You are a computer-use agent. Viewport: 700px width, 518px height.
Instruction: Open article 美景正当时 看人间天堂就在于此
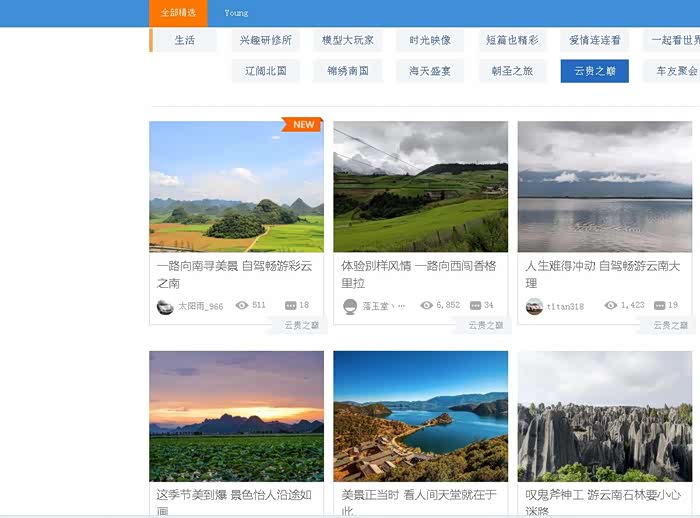419,502
